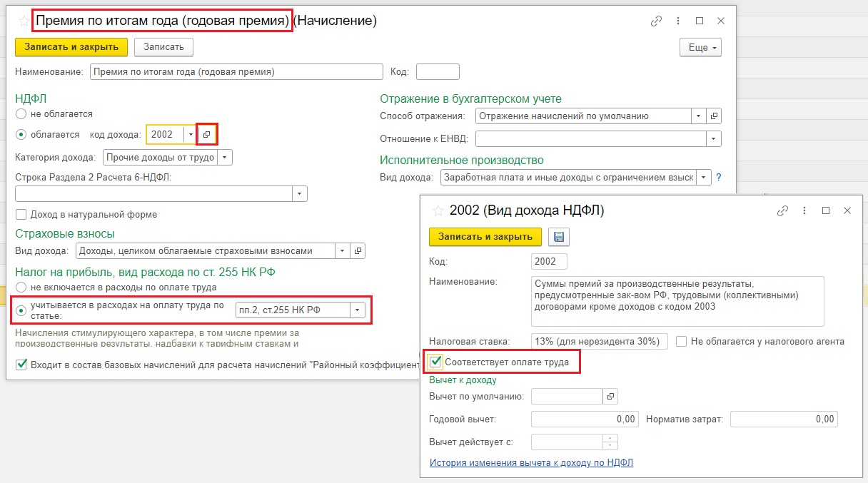Close the 2002 Вид дохода НДФЛ window
This screenshot has height=483, width=868.
coord(847,210)
